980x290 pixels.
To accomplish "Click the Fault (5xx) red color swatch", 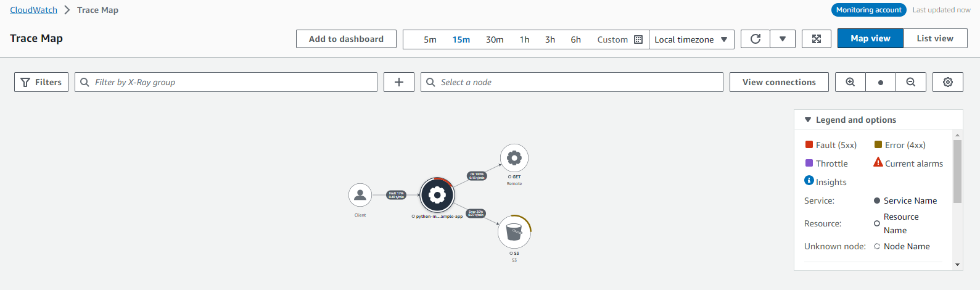I will tap(809, 144).
